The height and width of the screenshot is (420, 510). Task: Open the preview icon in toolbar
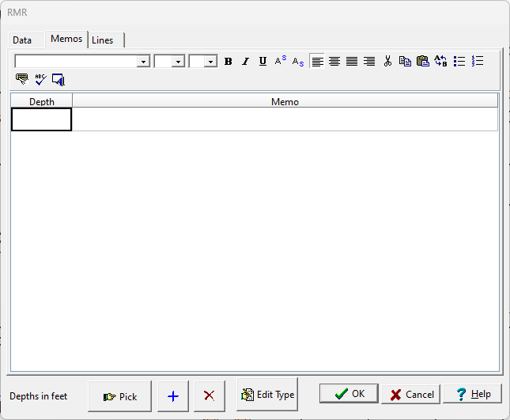59,79
